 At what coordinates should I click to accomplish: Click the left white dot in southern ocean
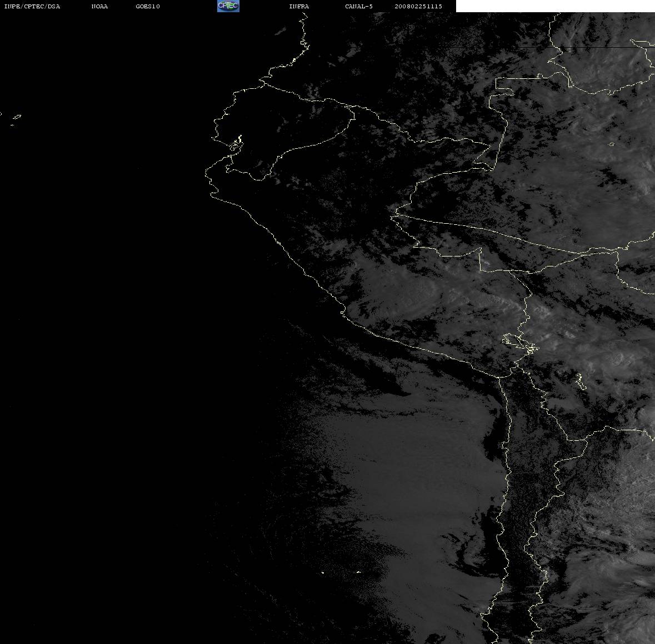coord(323,572)
